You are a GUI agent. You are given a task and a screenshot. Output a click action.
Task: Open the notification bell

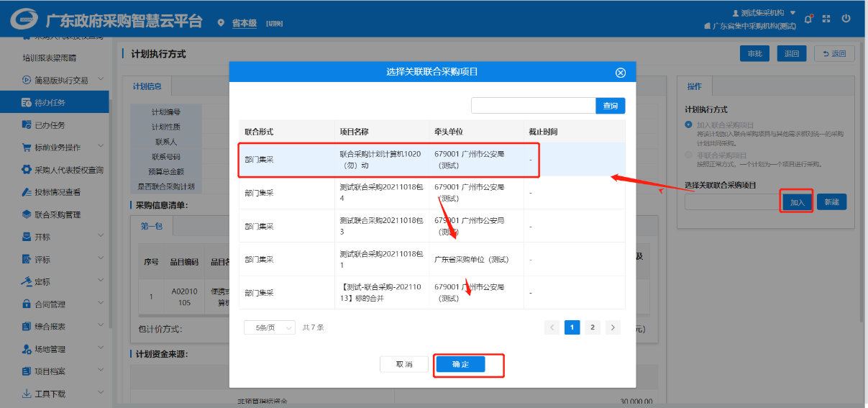[x=808, y=19]
